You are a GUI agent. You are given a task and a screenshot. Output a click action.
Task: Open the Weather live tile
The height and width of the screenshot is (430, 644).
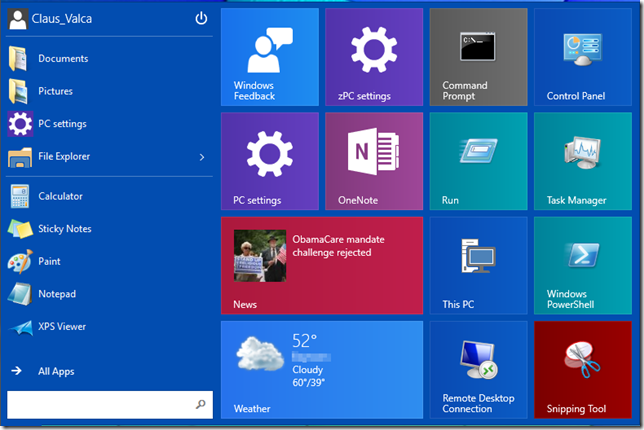(322, 370)
